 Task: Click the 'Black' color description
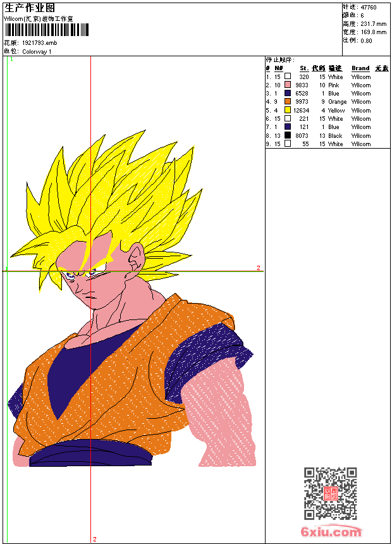[x=335, y=136]
